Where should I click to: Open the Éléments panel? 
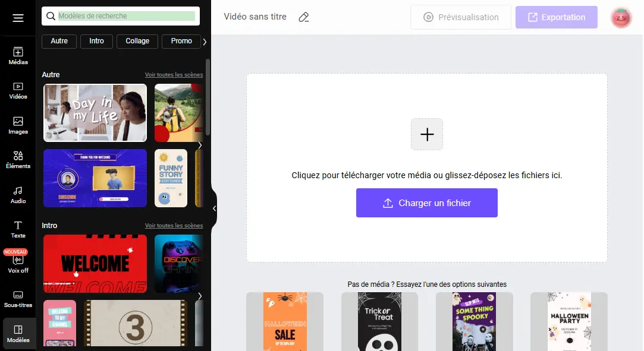(x=18, y=160)
